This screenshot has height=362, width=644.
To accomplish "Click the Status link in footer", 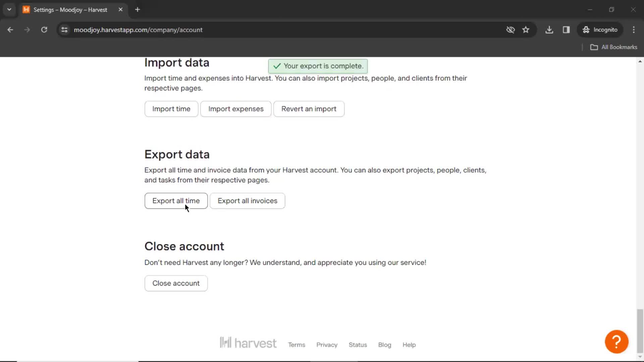I will (x=357, y=345).
